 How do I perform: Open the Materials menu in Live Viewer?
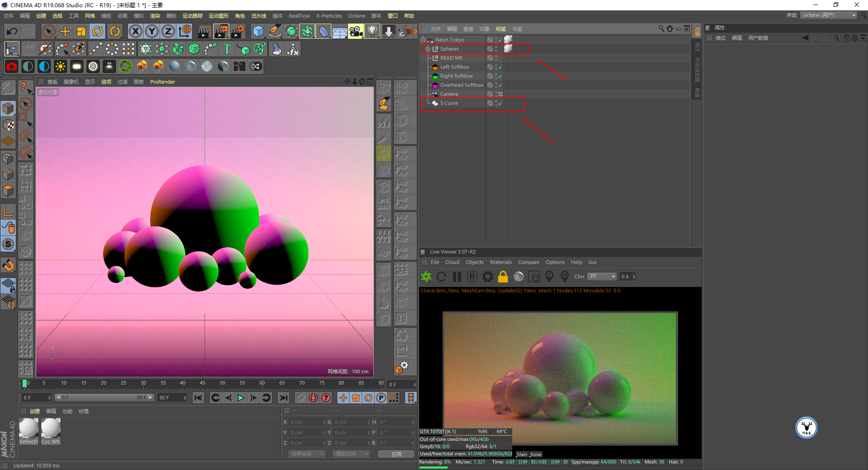point(501,262)
